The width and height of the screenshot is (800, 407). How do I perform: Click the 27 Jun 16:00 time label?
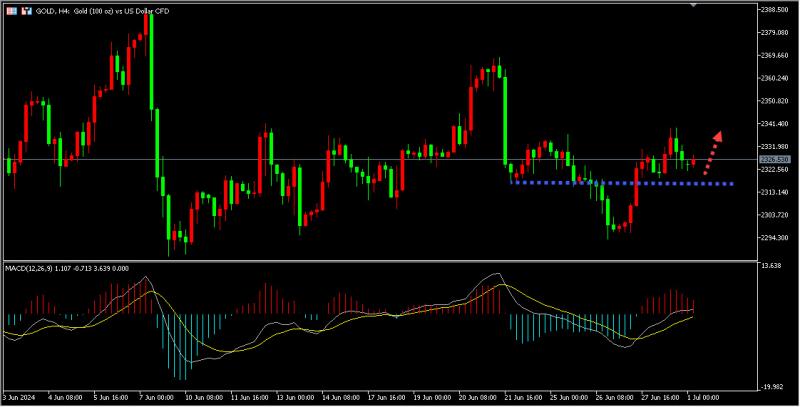662,397
